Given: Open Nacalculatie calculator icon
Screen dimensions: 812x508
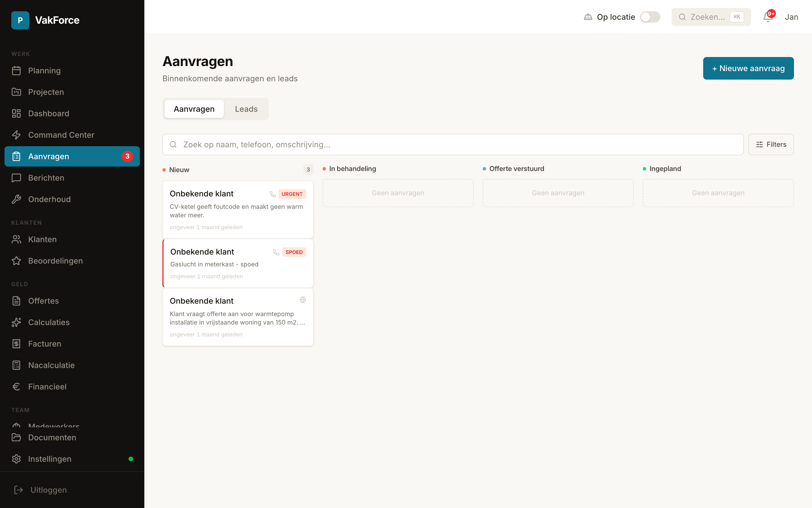Looking at the screenshot, I should point(16,365).
